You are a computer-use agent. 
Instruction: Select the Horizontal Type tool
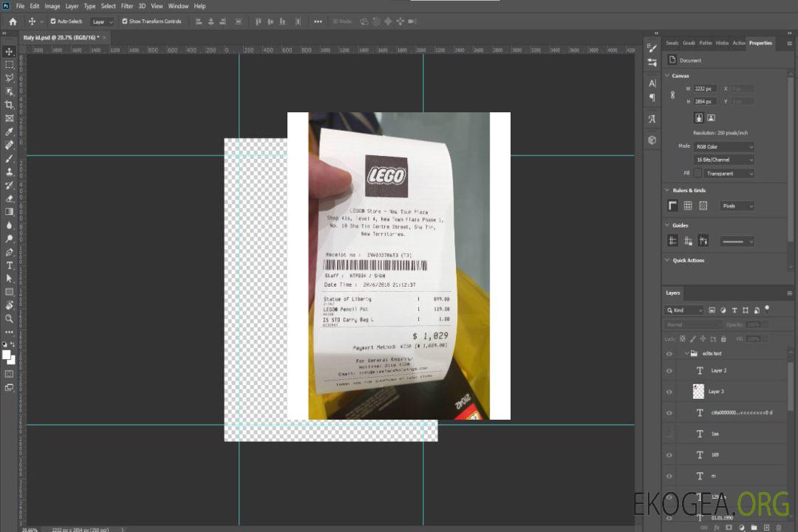pyautogui.click(x=9, y=265)
